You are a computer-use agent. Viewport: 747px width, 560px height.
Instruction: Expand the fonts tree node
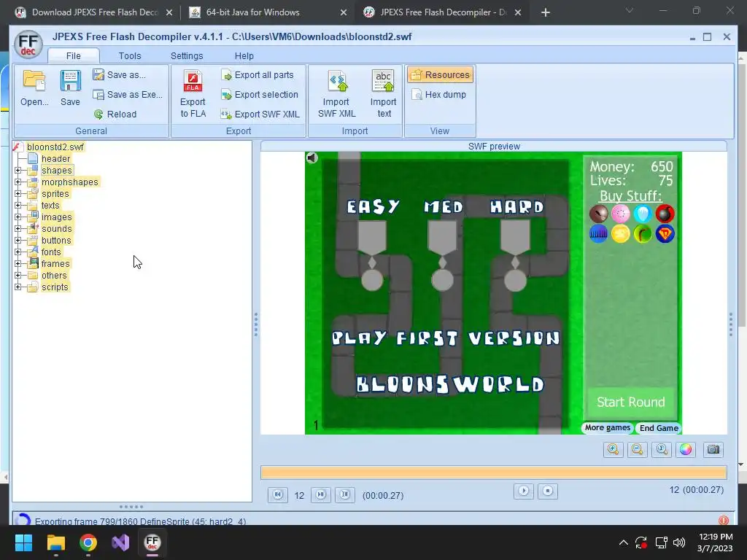pyautogui.click(x=18, y=252)
